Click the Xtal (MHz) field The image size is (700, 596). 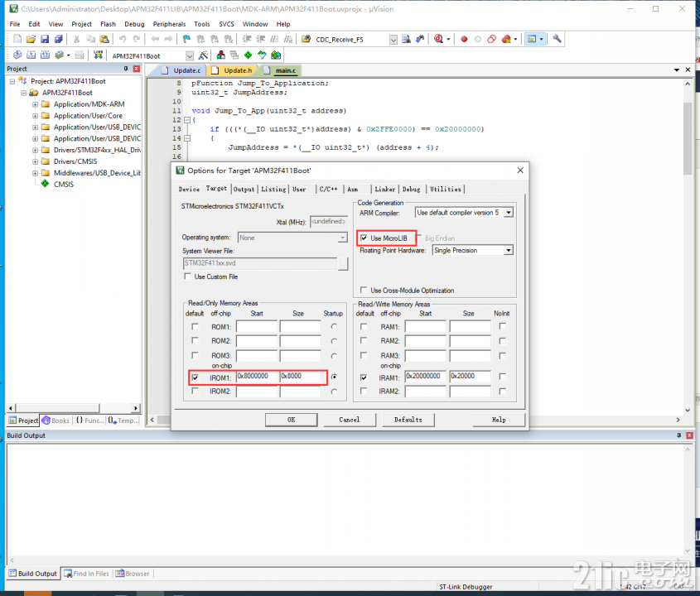pyautogui.click(x=329, y=222)
